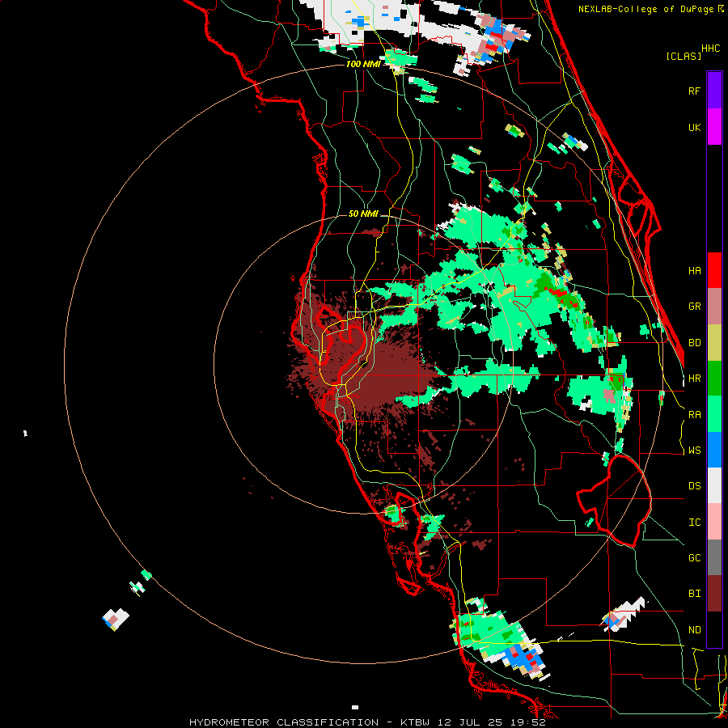The height and width of the screenshot is (728, 728).
Task: Click the 'RA' legend label
Action: pos(694,415)
